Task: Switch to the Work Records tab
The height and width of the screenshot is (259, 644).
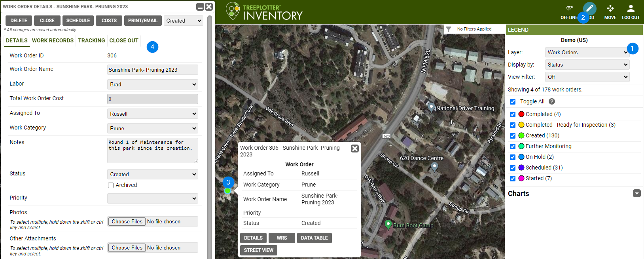Action: (x=53, y=40)
